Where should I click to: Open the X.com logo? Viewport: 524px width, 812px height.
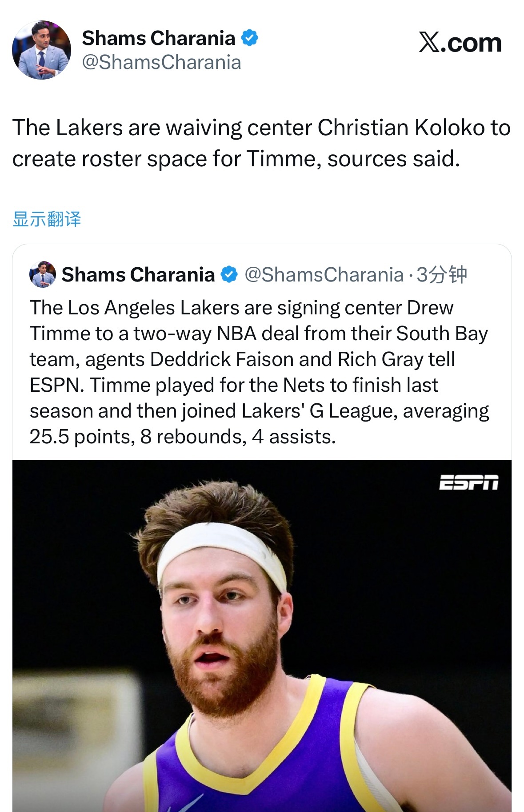pyautogui.click(x=460, y=43)
